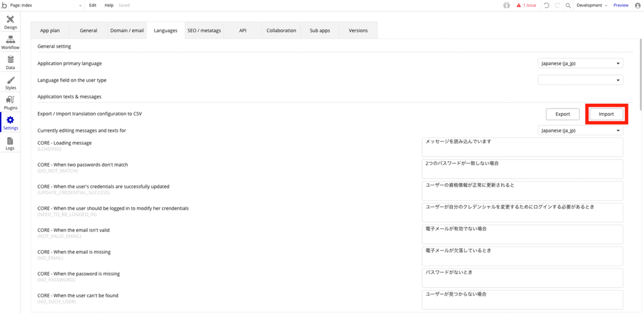Screen dimensions: 644x314
Task: Select the Languages tab
Action: pyautogui.click(x=165, y=31)
